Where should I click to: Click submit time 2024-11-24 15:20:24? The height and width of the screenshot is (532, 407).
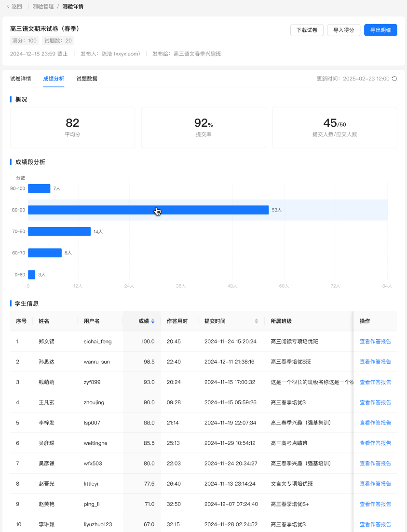pyautogui.click(x=231, y=341)
